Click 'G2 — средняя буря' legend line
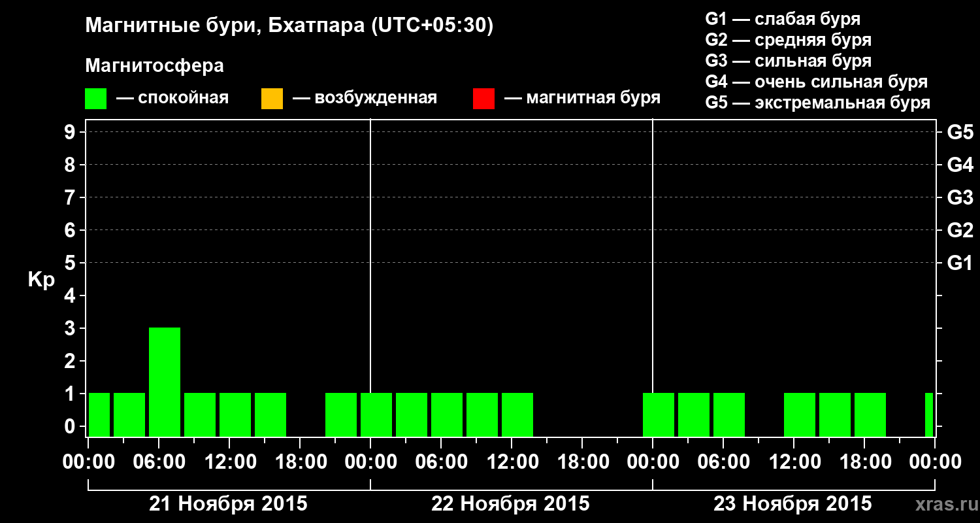 pos(789,40)
